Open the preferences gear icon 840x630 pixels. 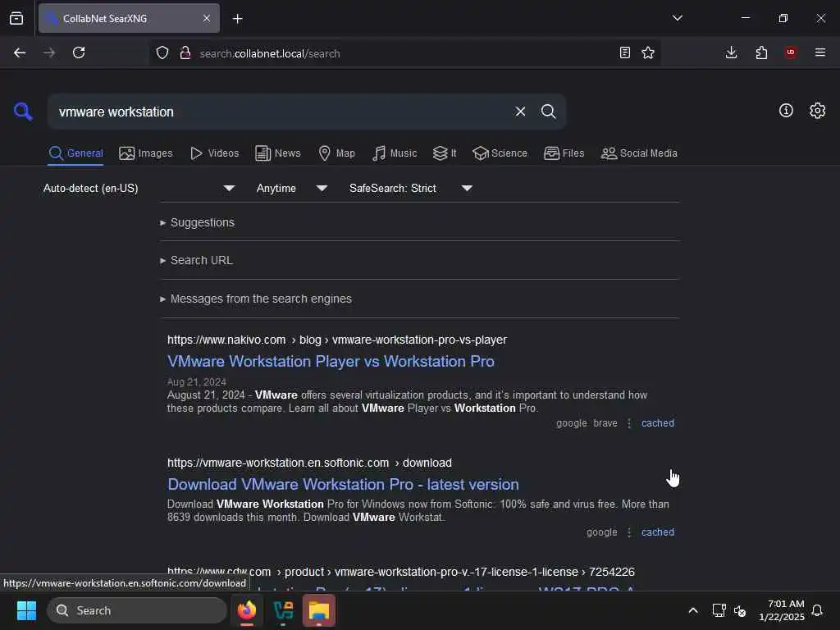pos(817,111)
